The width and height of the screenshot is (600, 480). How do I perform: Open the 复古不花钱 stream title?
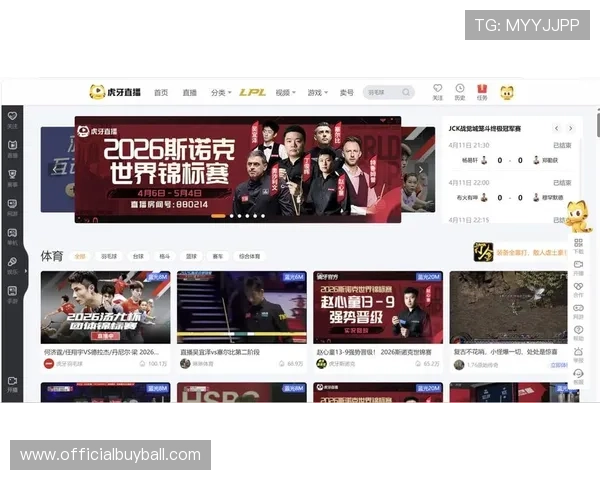pos(505,352)
